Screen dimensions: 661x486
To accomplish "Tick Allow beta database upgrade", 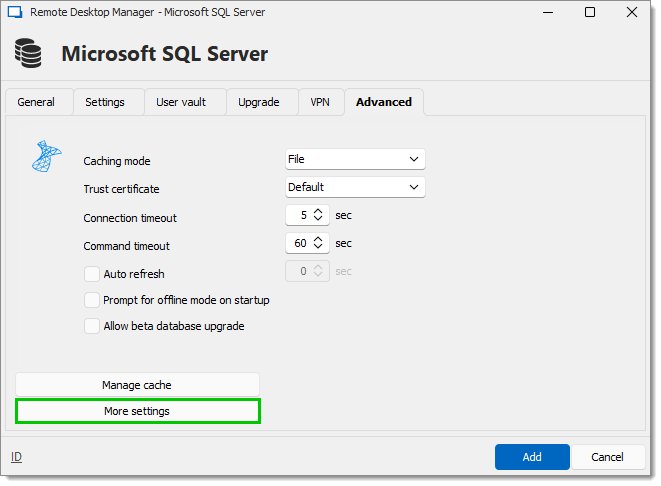I will tap(91, 326).
